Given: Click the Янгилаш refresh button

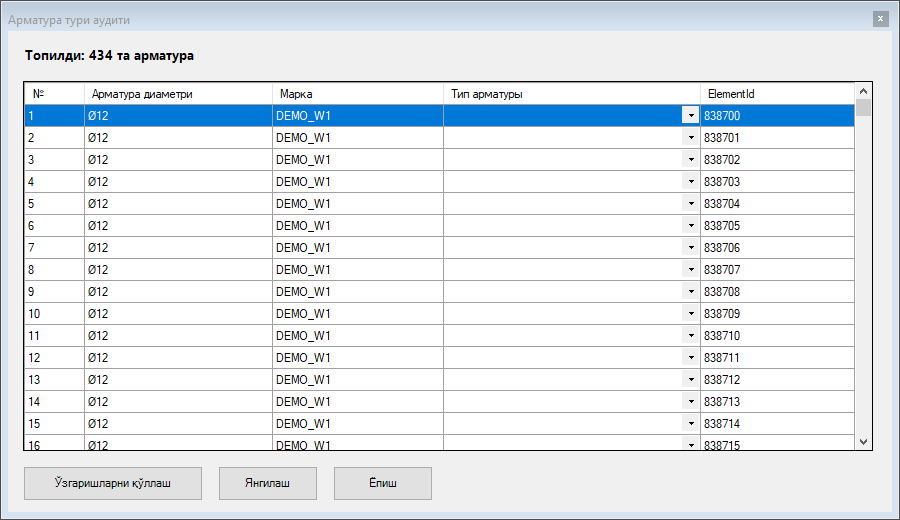Looking at the screenshot, I should [267, 483].
